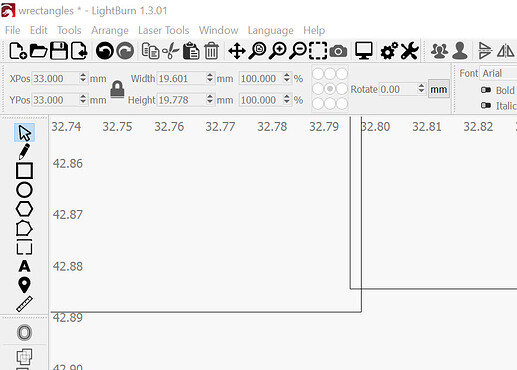517x370 pixels.
Task: Open the Arrange menu
Action: (110, 30)
